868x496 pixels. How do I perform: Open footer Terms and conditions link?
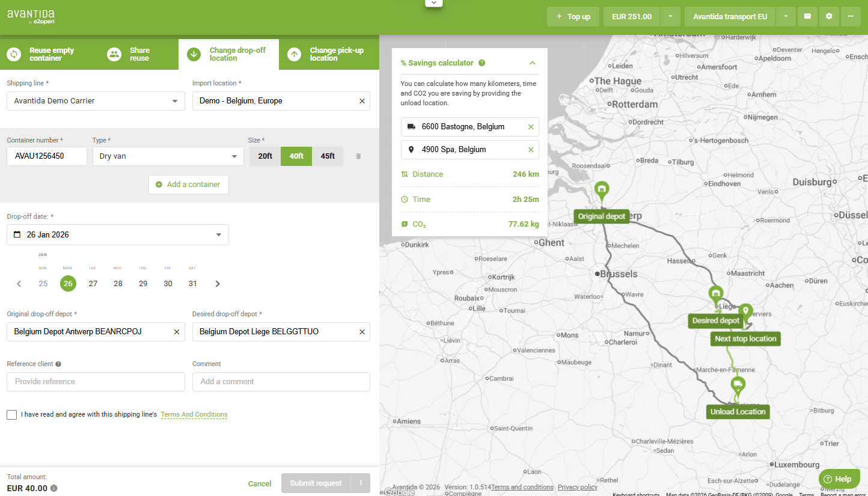pyautogui.click(x=522, y=487)
